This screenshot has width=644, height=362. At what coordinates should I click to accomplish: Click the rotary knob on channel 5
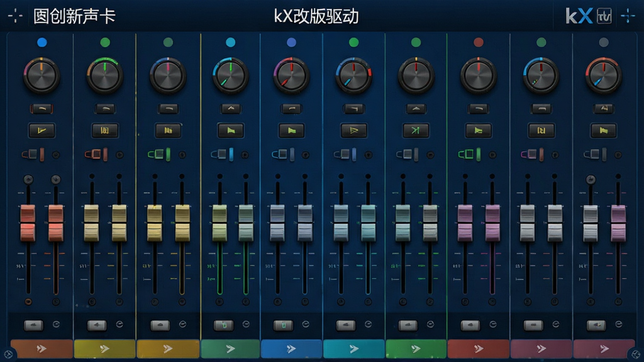291,76
